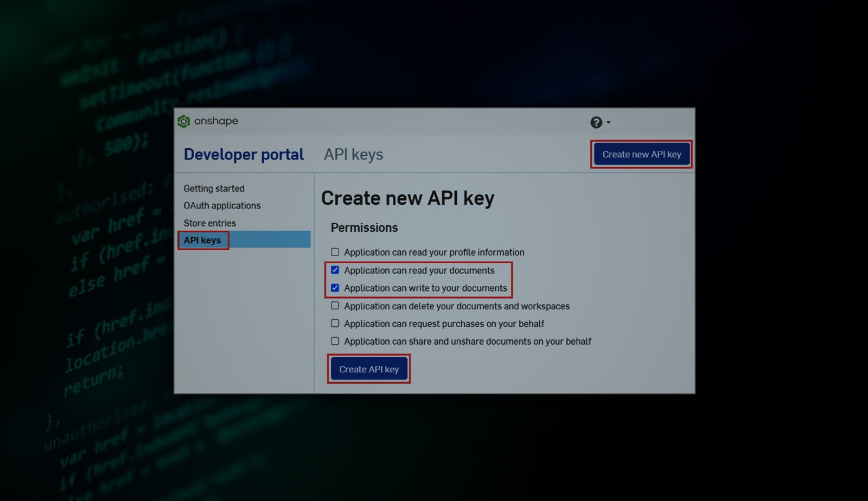Screen dimensions: 868x501
Task: Check the delete documents and workspaces permission
Action: 335,305
